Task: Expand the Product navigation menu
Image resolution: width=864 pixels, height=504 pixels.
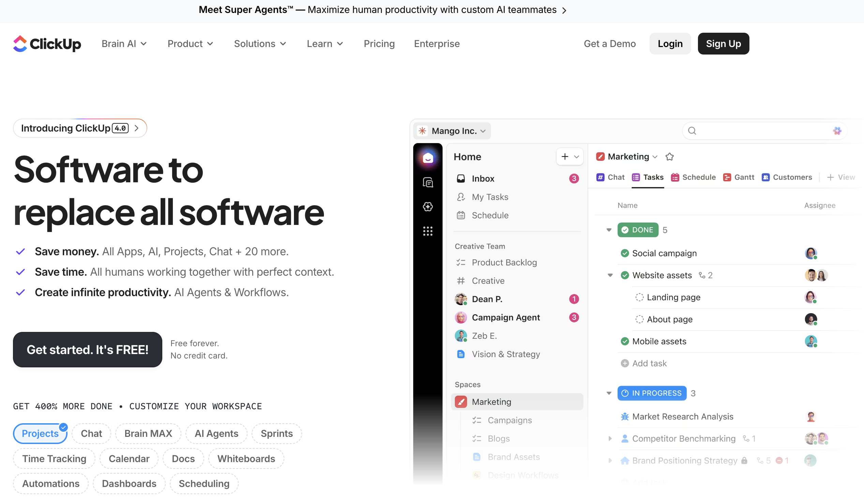Action: 190,44
